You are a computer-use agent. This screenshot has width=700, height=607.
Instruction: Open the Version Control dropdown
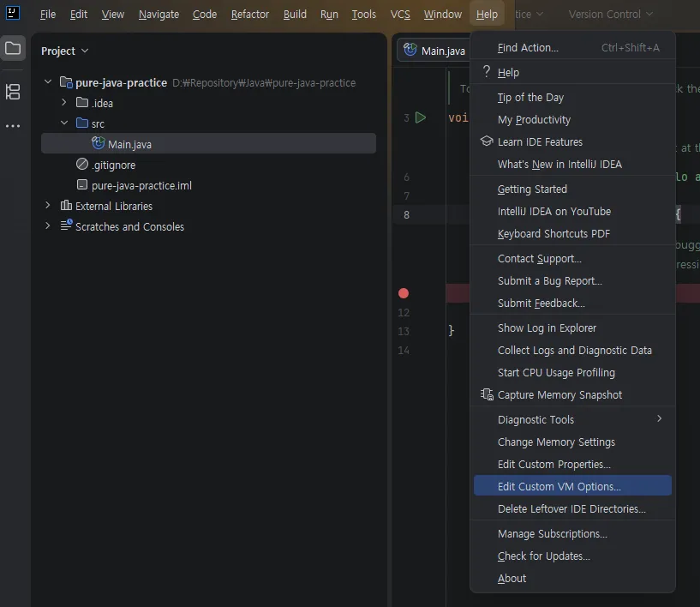pos(610,15)
